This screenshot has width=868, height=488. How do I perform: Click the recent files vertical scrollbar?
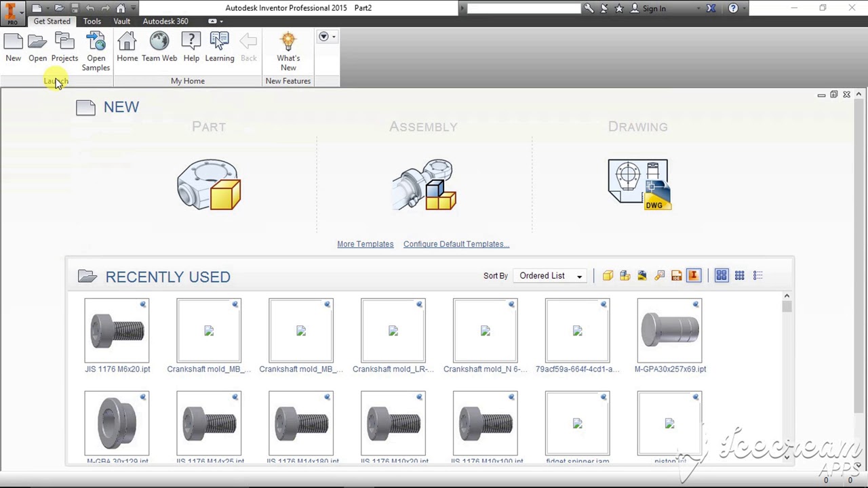[787, 376]
